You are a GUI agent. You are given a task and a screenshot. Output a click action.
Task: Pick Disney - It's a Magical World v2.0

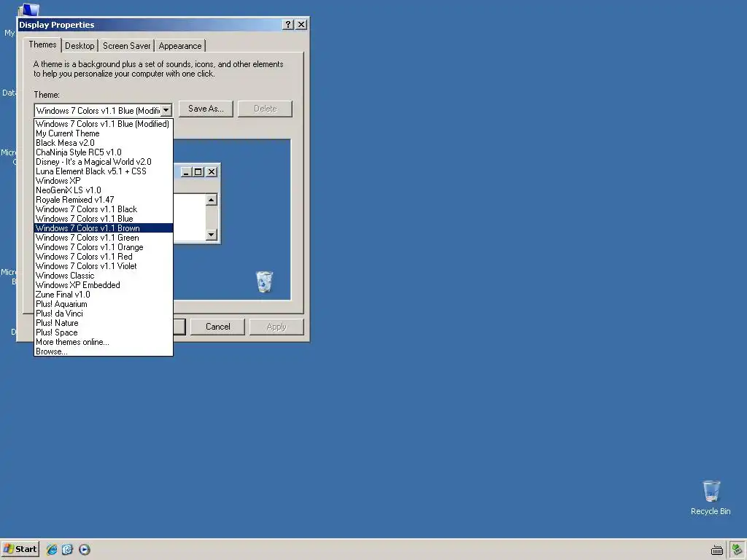[x=104, y=162]
